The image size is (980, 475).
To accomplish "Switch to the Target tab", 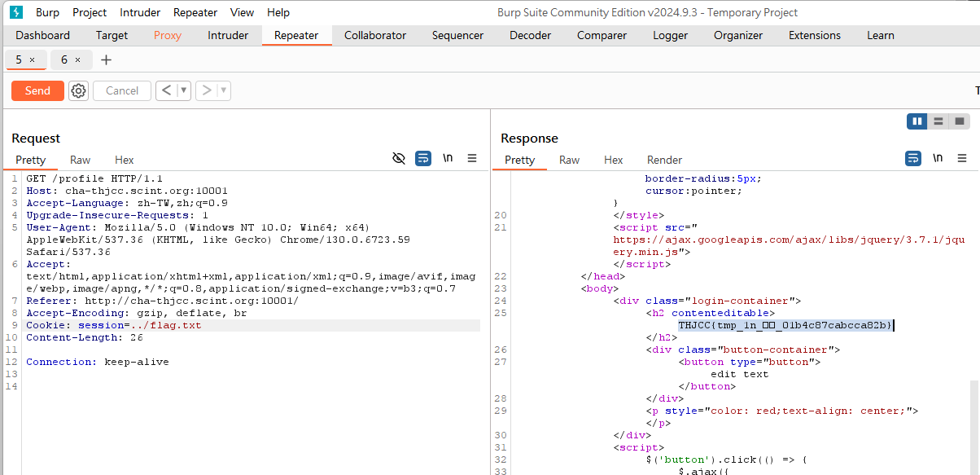I will pyautogui.click(x=112, y=35).
